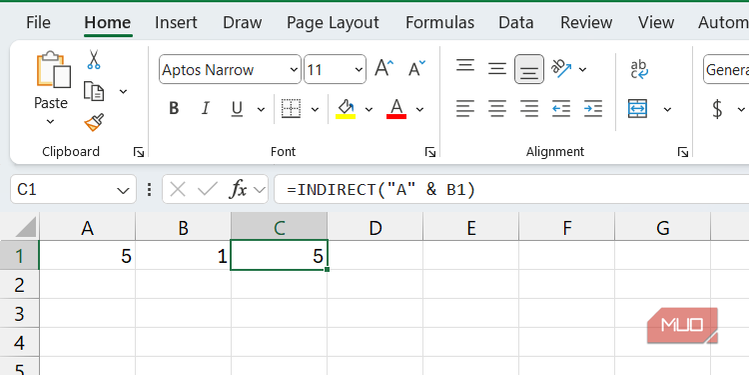Select cell A1 containing 5
The width and height of the screenshot is (749, 375).
coord(87,256)
